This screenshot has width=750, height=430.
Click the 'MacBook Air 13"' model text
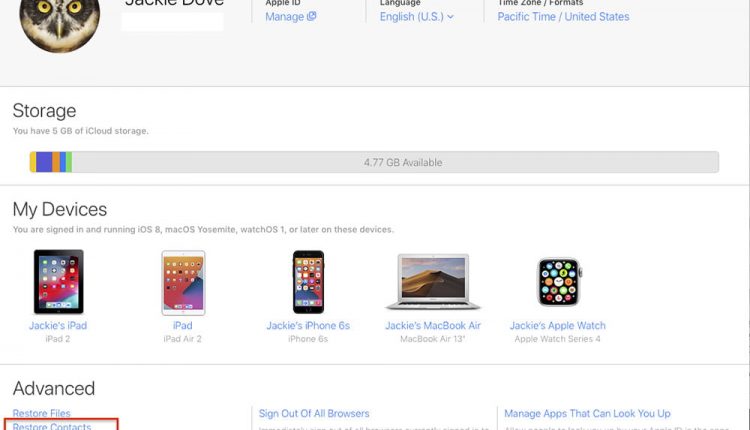tap(433, 339)
